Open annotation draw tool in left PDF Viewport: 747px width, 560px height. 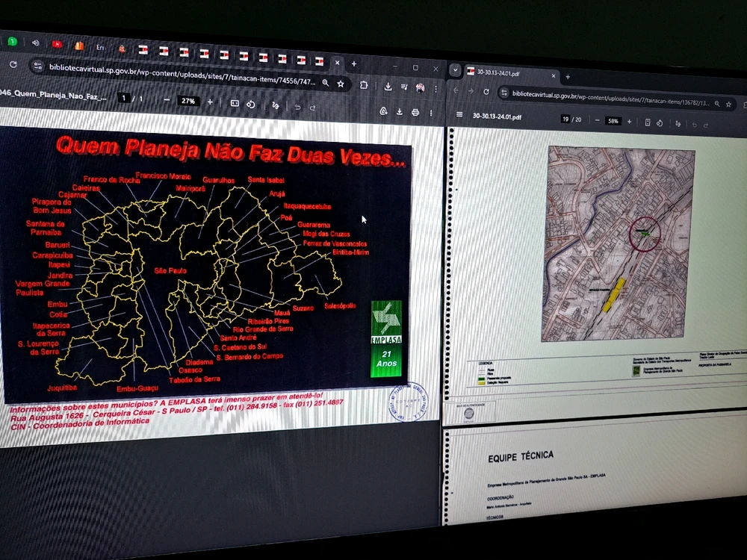(x=276, y=105)
